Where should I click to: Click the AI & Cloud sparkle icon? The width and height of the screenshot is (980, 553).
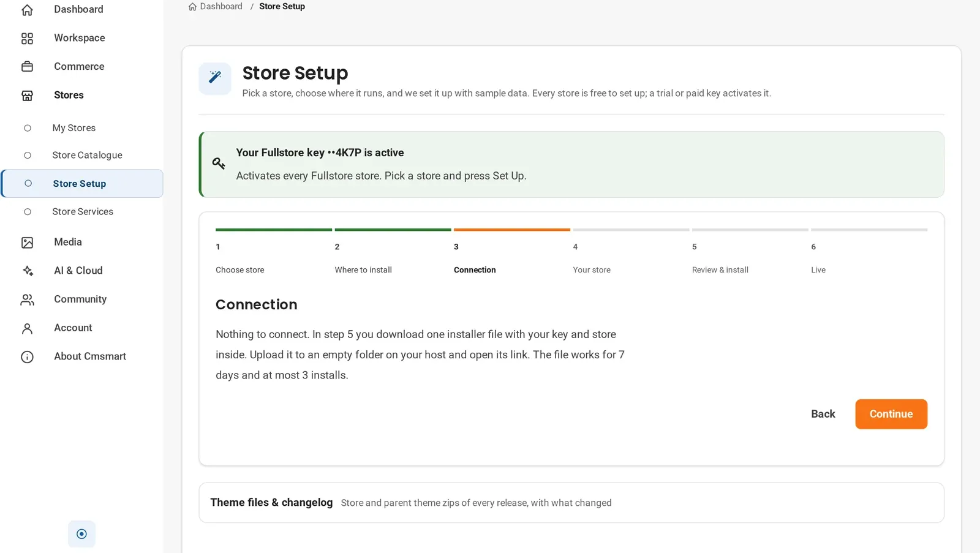click(x=27, y=271)
